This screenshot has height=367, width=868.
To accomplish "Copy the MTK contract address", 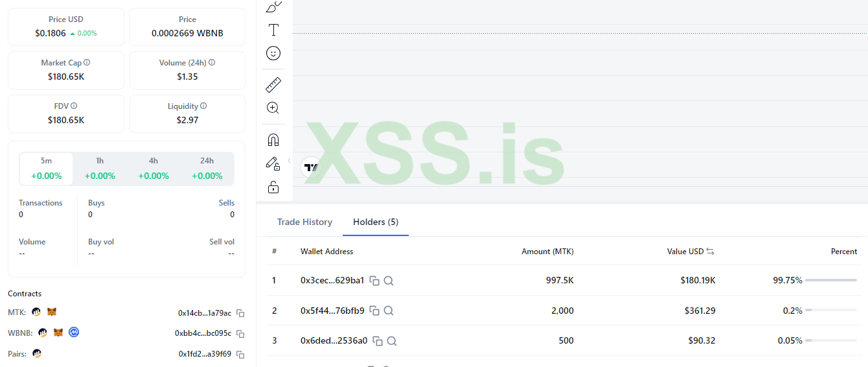I will pos(240,313).
